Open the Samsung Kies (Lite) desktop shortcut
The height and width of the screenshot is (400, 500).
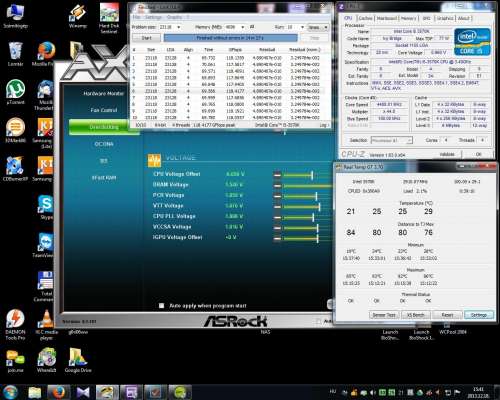(45, 133)
